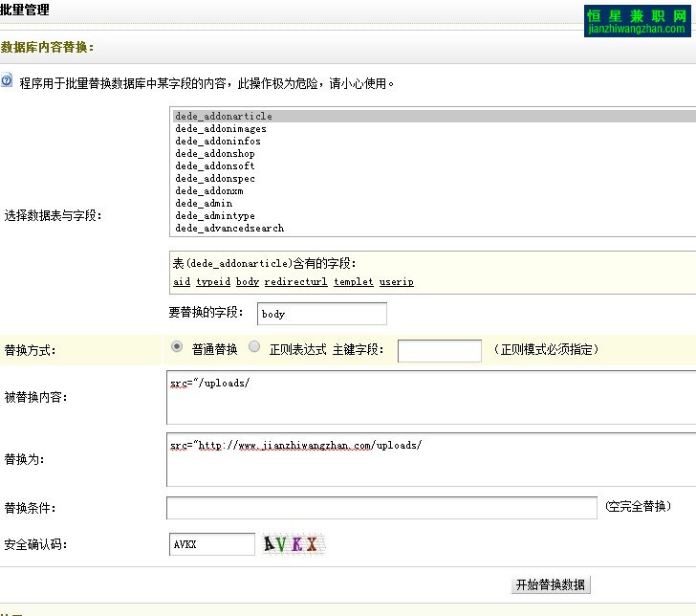This screenshot has width=696, height=616.
Task: Click the help icon beside the description
Action: pos(8,82)
